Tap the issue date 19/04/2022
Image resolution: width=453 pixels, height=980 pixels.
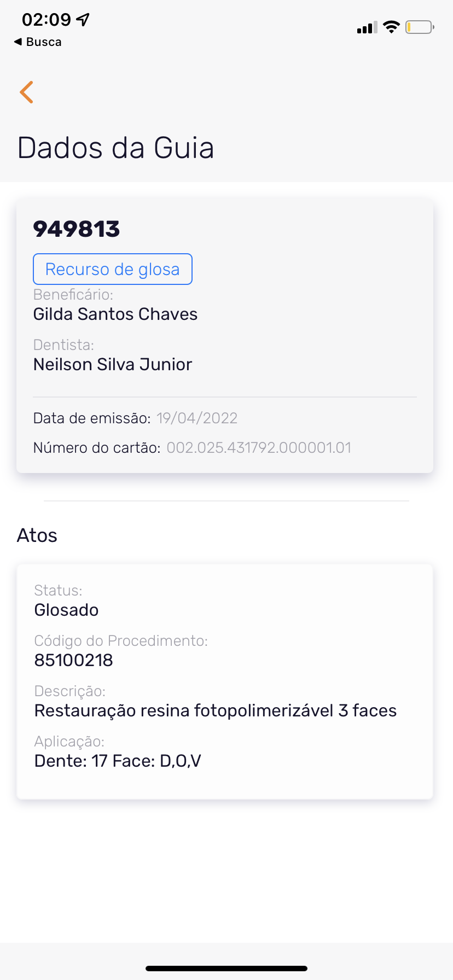[197, 418]
